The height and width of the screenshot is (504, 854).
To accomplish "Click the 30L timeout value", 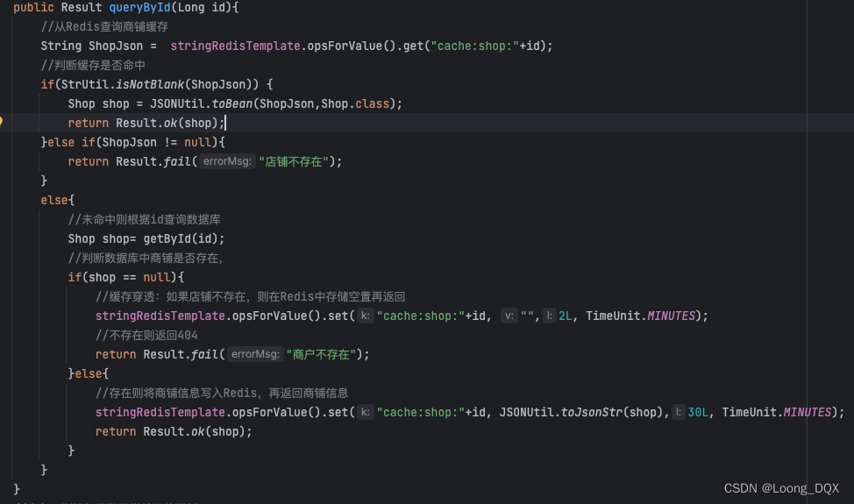I will (x=698, y=412).
